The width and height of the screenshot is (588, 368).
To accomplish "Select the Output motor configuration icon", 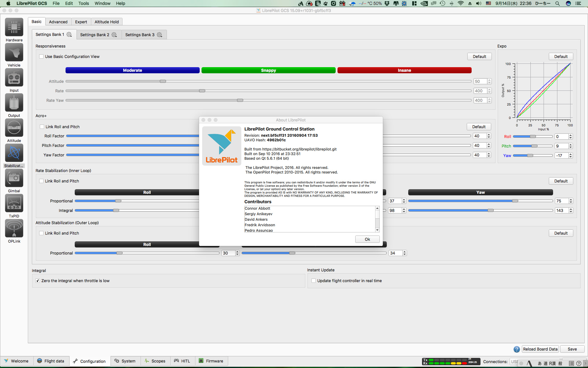I will click(x=14, y=103).
